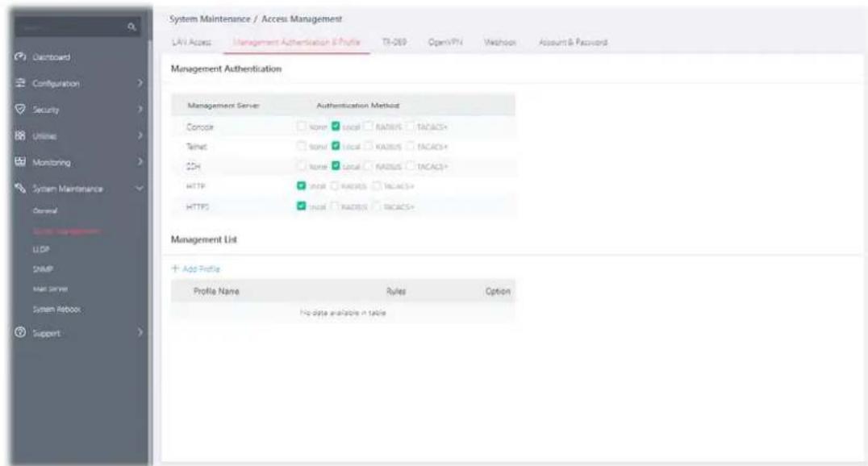
Task: Click the search magnifier icon in sidebar
Action: coord(131,27)
